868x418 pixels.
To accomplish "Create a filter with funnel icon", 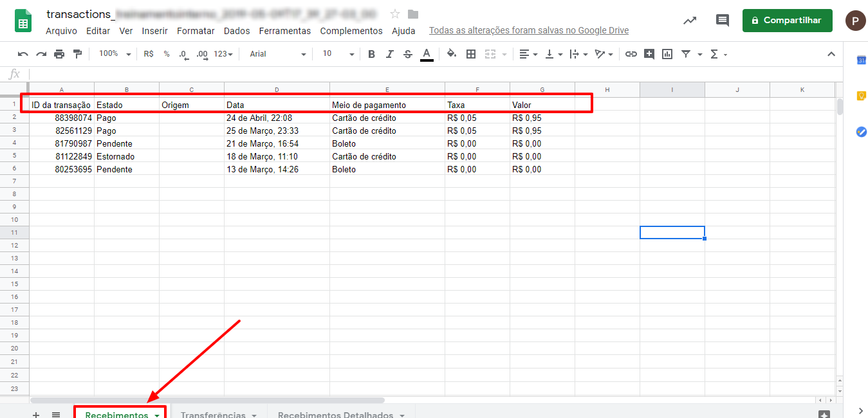I will 686,54.
